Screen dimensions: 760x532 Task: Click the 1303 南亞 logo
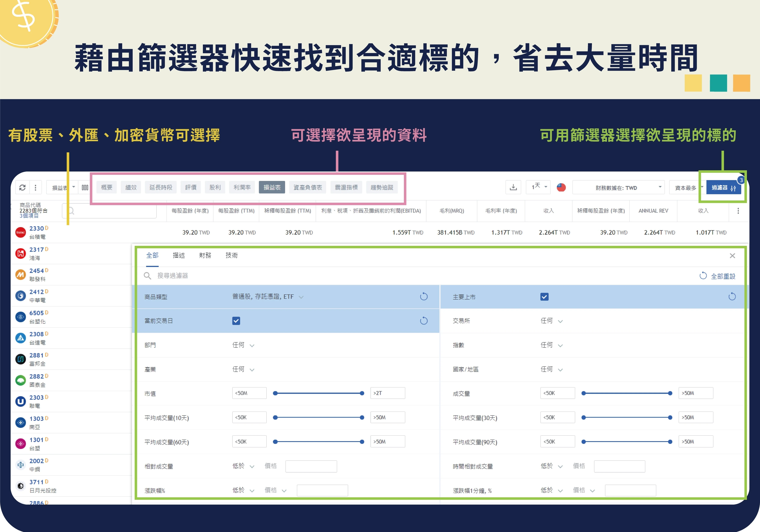21,422
